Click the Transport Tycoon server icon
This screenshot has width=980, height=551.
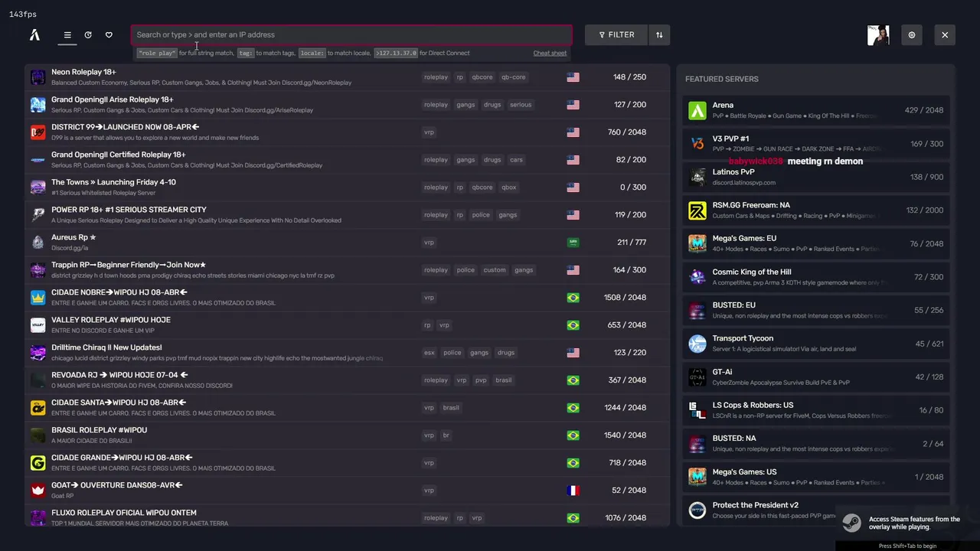coord(697,344)
